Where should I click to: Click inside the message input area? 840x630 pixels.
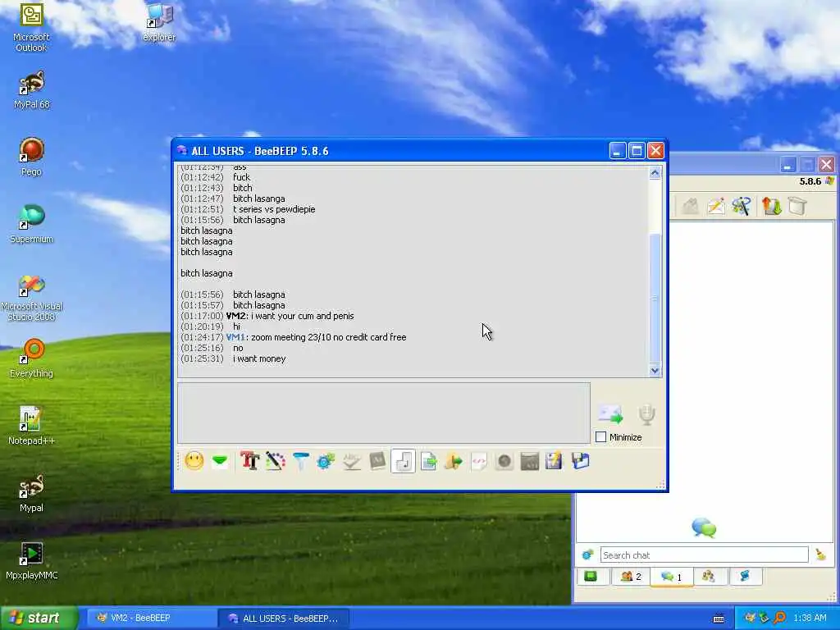pyautogui.click(x=384, y=413)
